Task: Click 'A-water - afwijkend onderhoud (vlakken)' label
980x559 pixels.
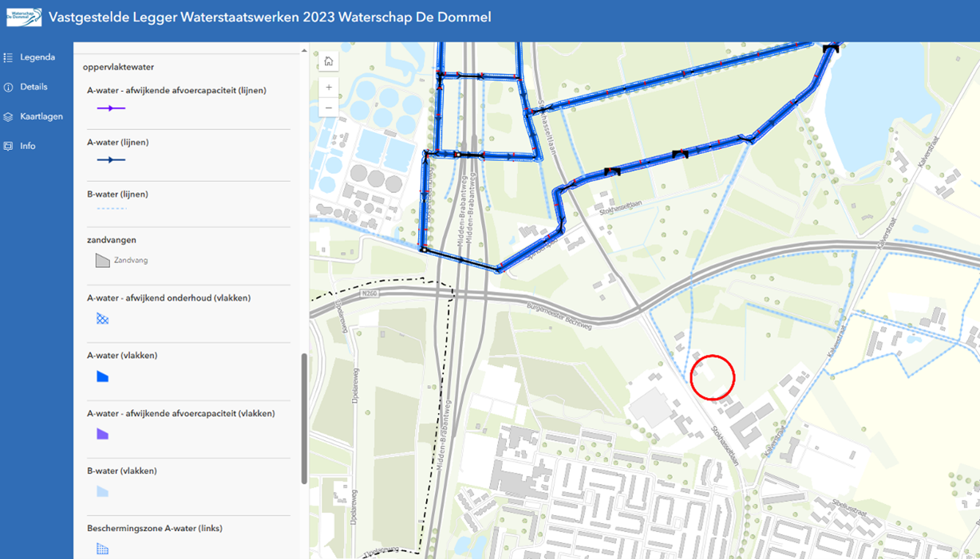Action: point(169,297)
